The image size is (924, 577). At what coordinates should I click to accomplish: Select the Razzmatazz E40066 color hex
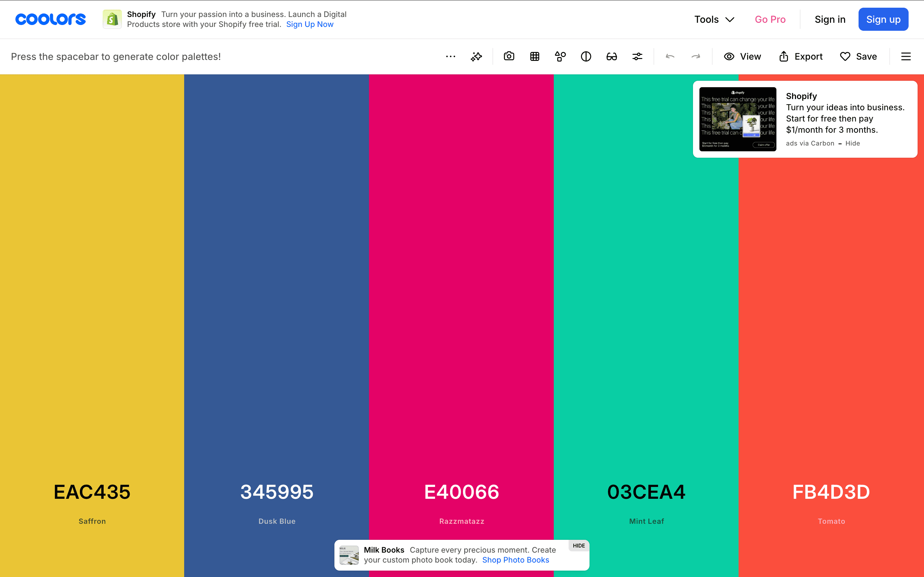462,492
